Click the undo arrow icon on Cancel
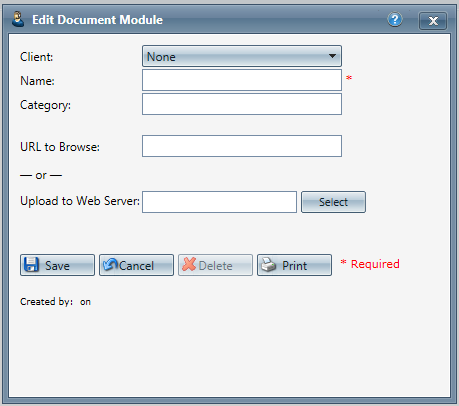The height and width of the screenshot is (406, 459). point(110,265)
